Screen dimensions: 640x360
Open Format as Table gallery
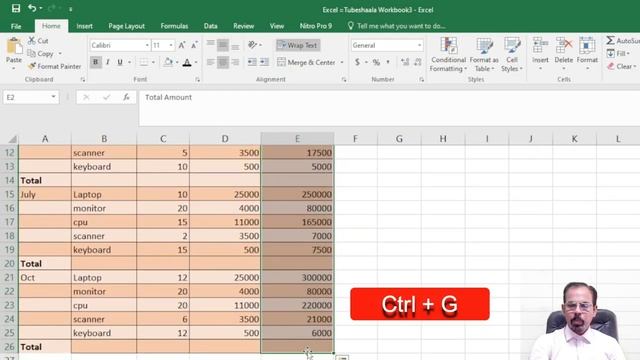coord(484,54)
